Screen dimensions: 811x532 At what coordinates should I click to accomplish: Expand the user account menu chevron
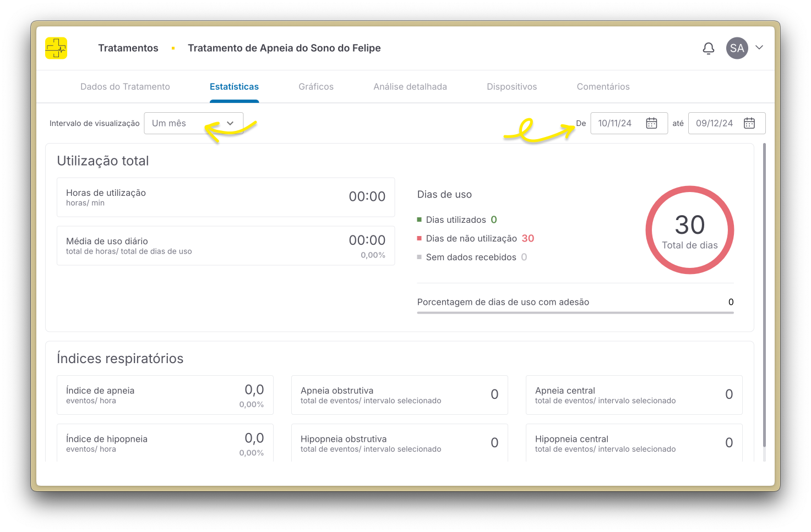pos(759,48)
